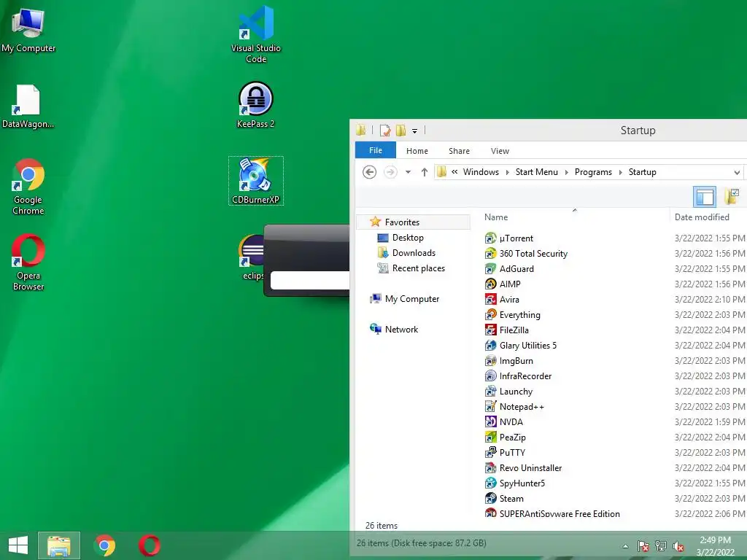Click the NVDA shortcut icon
The height and width of the screenshot is (560, 747).
coord(491,422)
